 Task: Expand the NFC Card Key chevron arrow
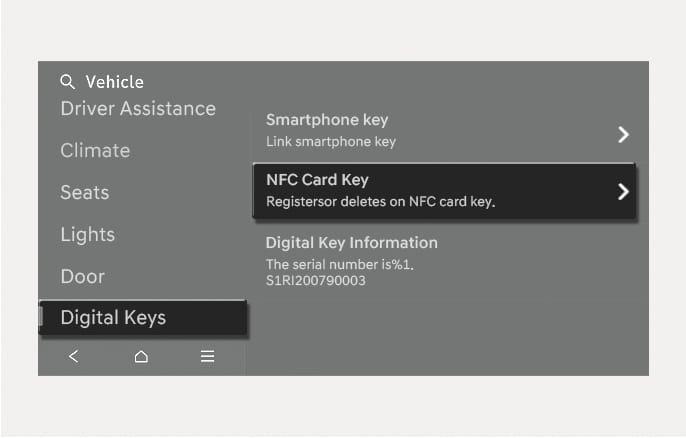622,191
